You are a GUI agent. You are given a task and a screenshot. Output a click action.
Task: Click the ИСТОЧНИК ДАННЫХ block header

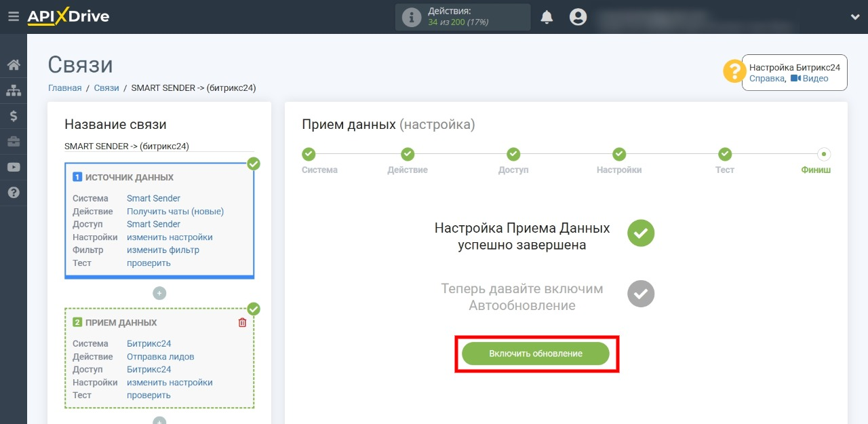[x=129, y=177]
